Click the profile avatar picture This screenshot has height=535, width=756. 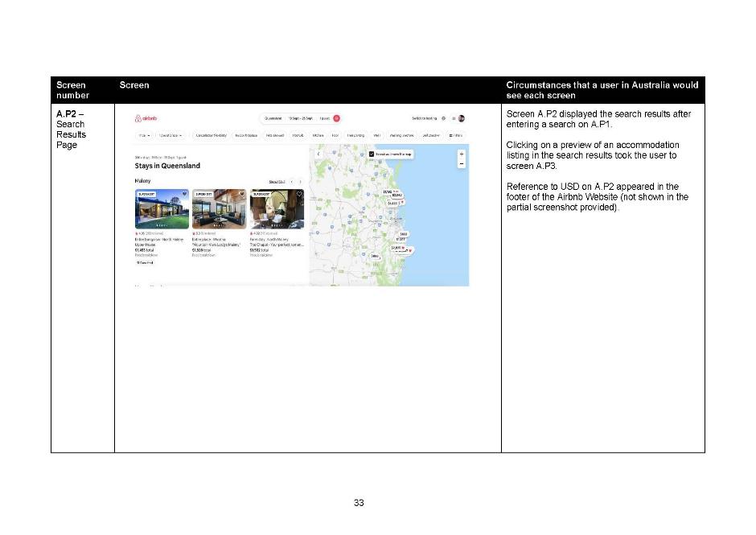462,118
